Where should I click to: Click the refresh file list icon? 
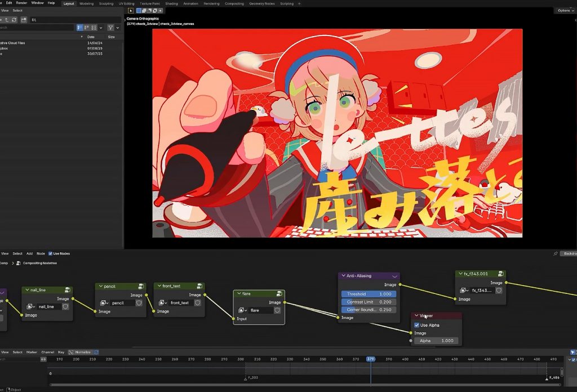tap(14, 20)
